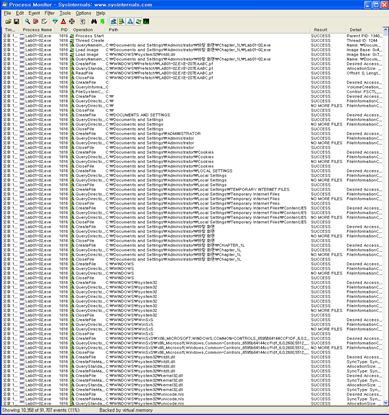The height and width of the screenshot is (415, 389).
Task: Open the Options menu
Action: (x=83, y=13)
